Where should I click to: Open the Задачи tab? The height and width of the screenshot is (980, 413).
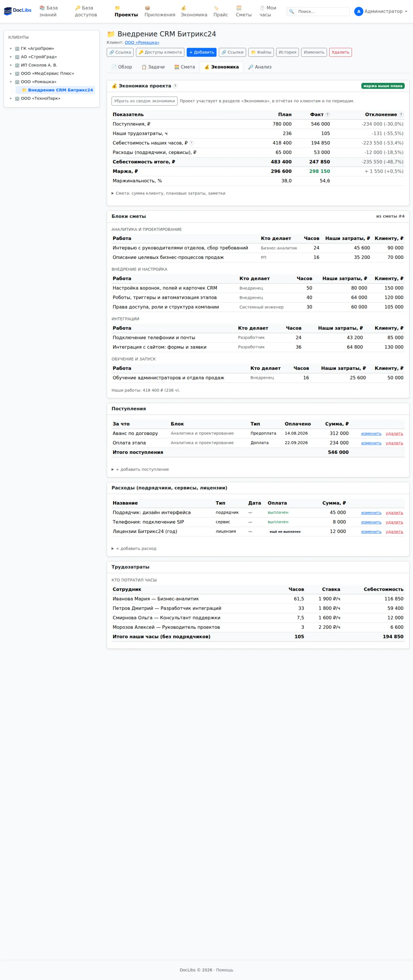[153, 67]
